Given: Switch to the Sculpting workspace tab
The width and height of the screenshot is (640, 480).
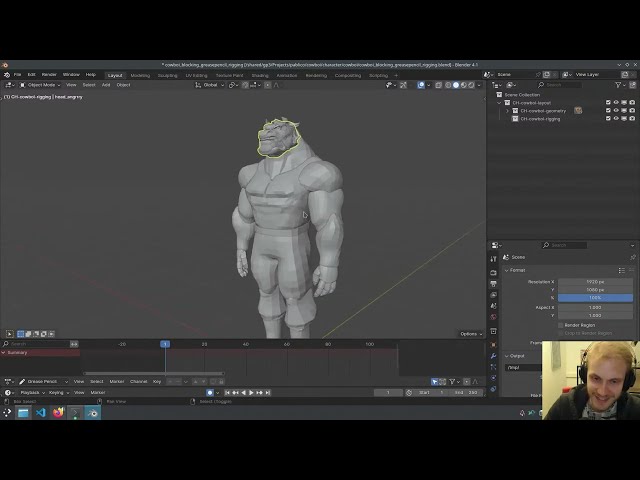Looking at the screenshot, I should point(167,76).
